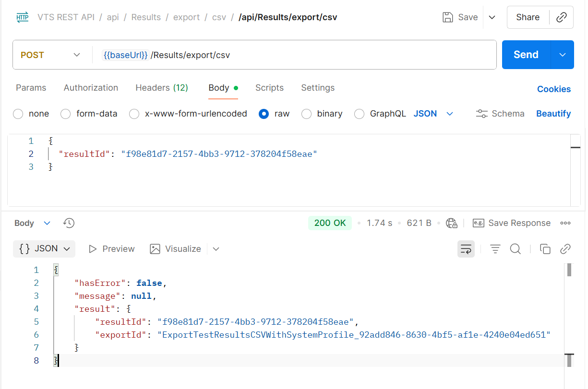Choose the binary body option
Viewport: 588px width, 389px height.
pos(306,114)
